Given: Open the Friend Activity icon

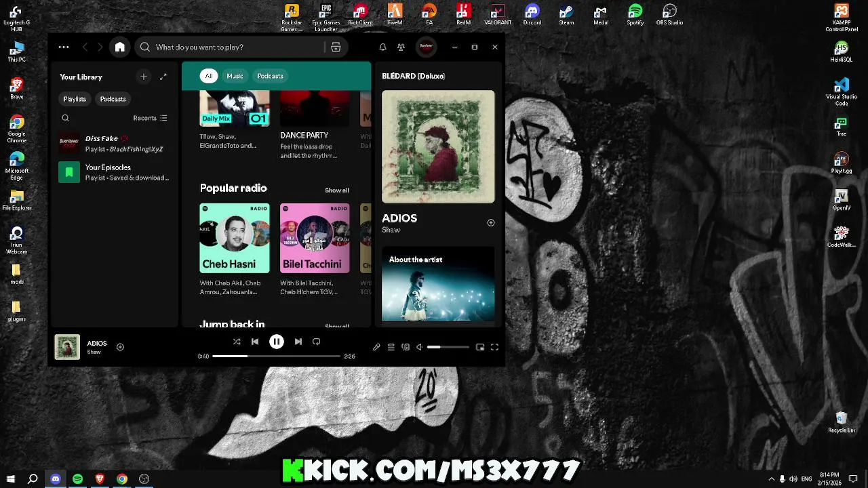Looking at the screenshot, I should pos(401,47).
